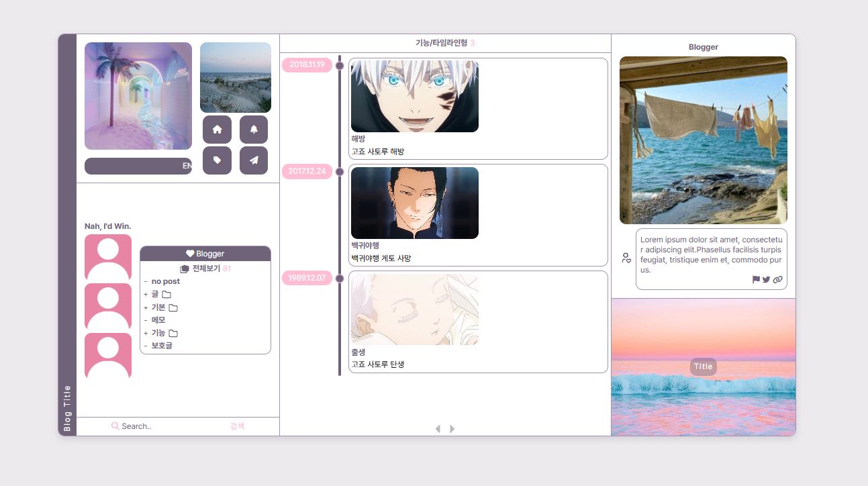Click the 1989.12.07 date label
This screenshot has height=486, width=868.
tap(307, 278)
